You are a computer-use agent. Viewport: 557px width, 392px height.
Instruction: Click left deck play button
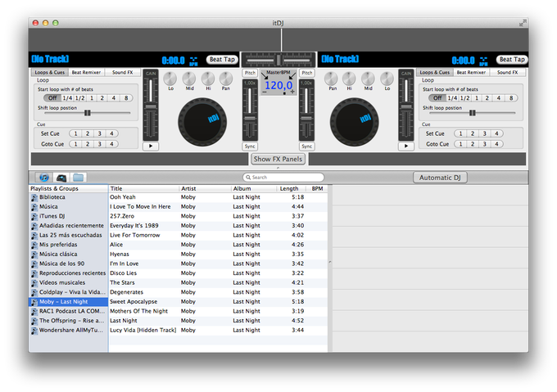tap(151, 146)
